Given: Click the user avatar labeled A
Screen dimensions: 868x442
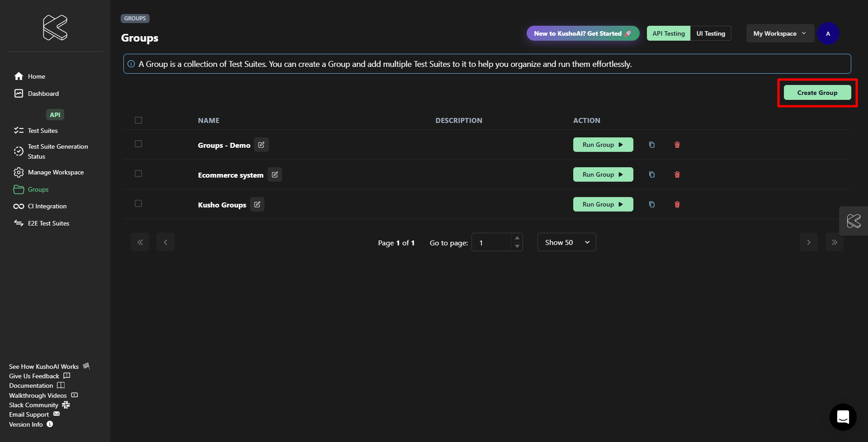Looking at the screenshot, I should point(828,33).
